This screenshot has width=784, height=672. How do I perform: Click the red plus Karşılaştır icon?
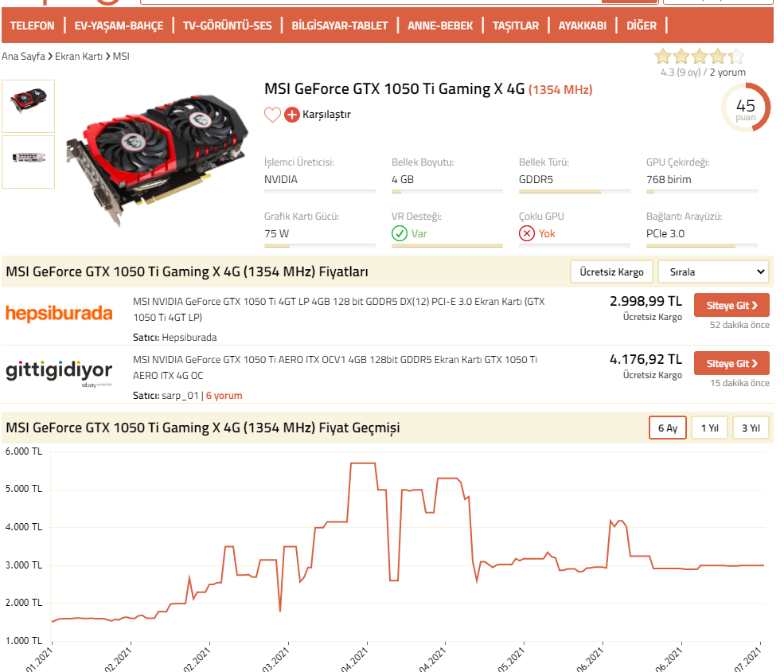tap(292, 115)
